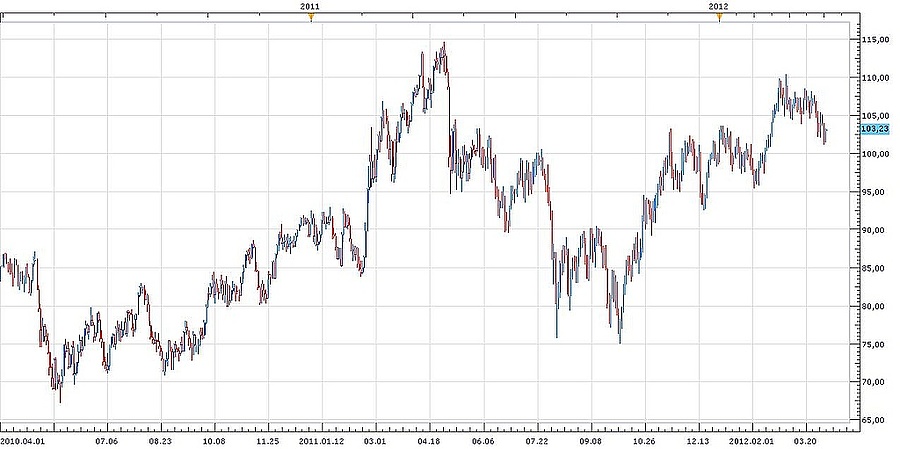Click the 10.26 date axis label

tap(645, 439)
